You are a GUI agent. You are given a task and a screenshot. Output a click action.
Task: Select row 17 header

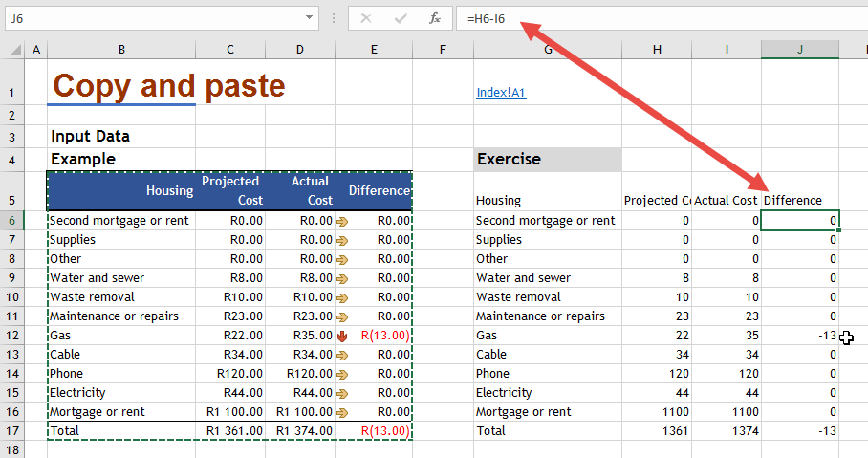pos(12,431)
